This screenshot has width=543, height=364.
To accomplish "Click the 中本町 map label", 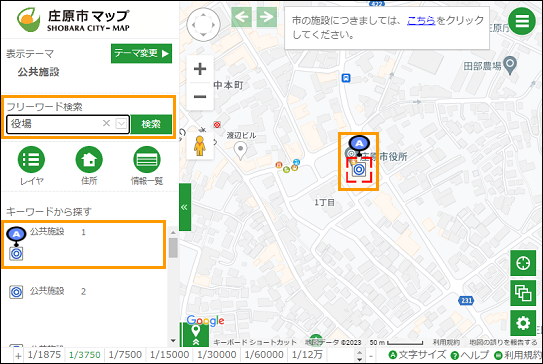I will click(228, 85).
